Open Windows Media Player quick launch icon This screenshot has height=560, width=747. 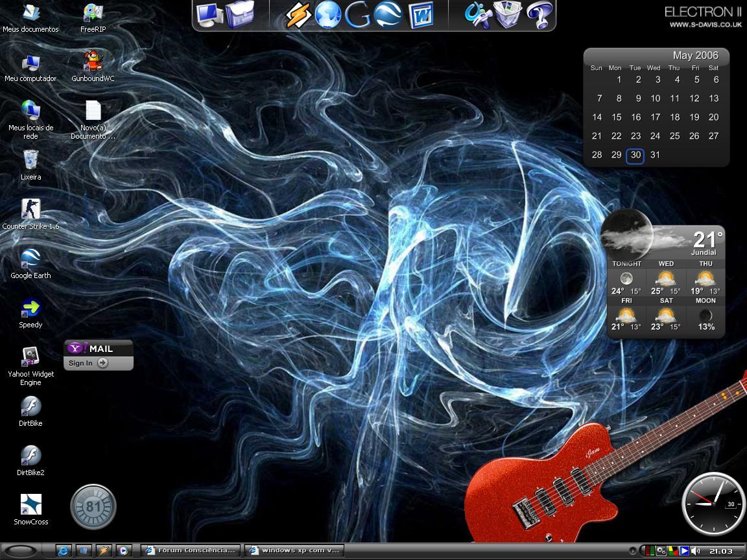123,551
